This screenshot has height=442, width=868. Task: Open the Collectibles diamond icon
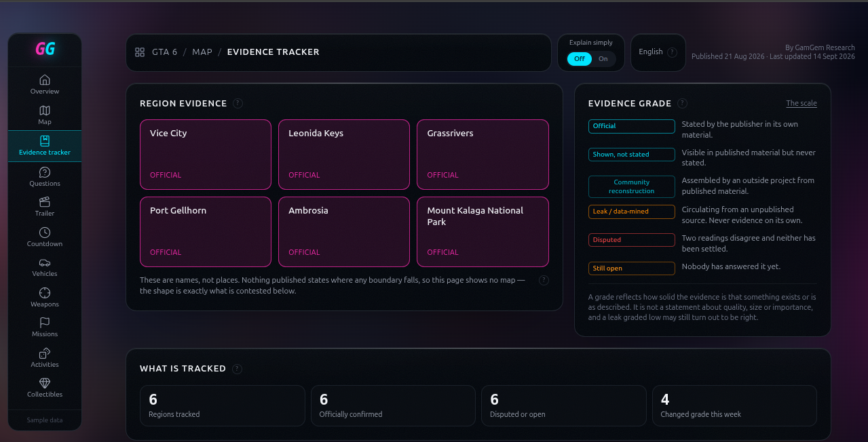45,383
